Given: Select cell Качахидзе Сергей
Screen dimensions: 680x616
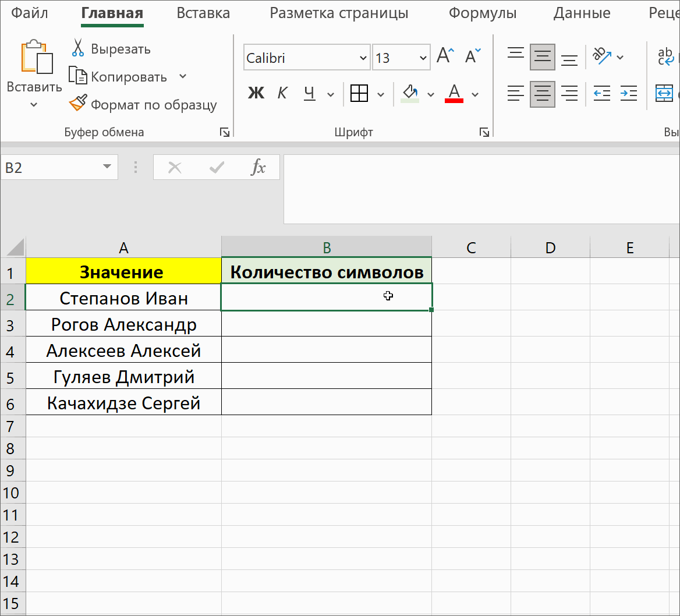Looking at the screenshot, I should (x=123, y=402).
